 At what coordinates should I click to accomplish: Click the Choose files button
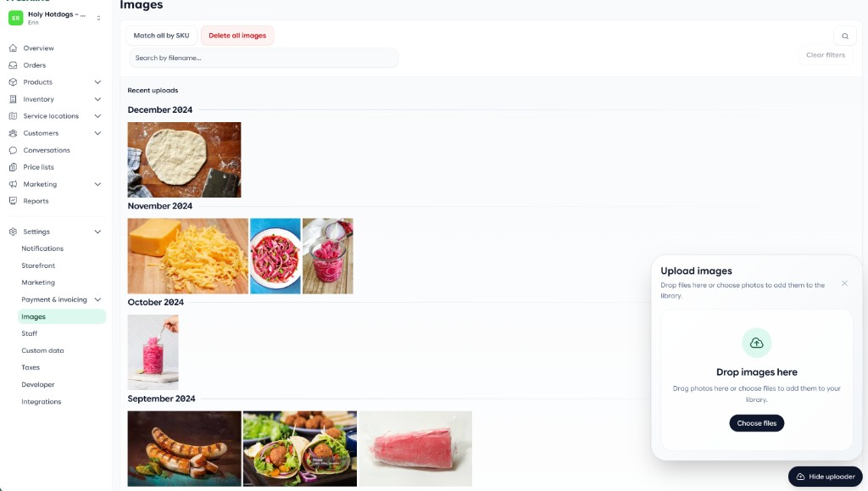pos(756,423)
